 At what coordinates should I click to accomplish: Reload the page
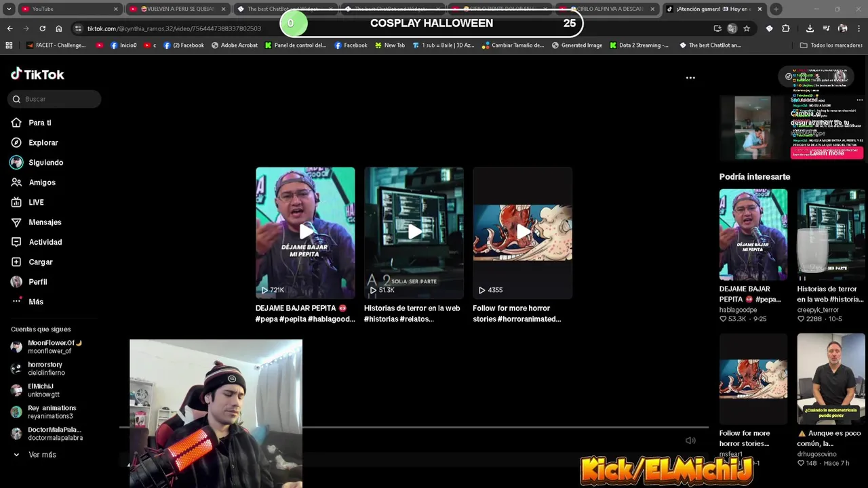click(42, 28)
